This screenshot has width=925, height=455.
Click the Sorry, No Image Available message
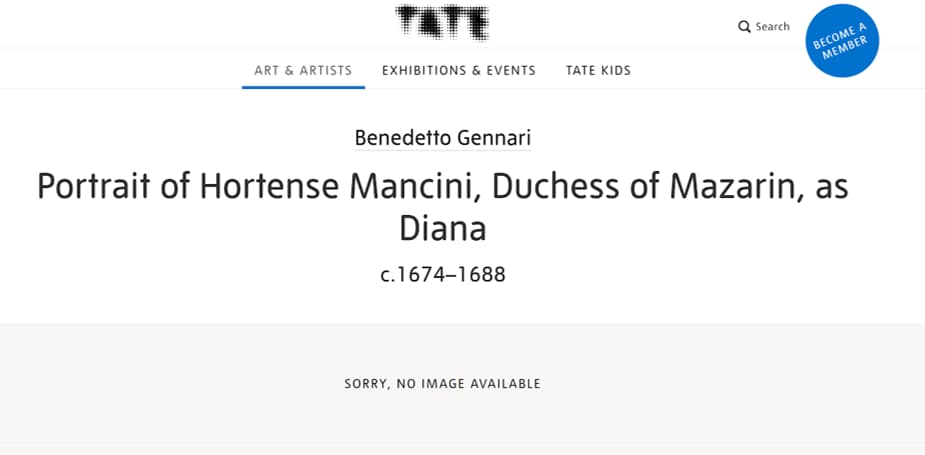click(x=442, y=383)
